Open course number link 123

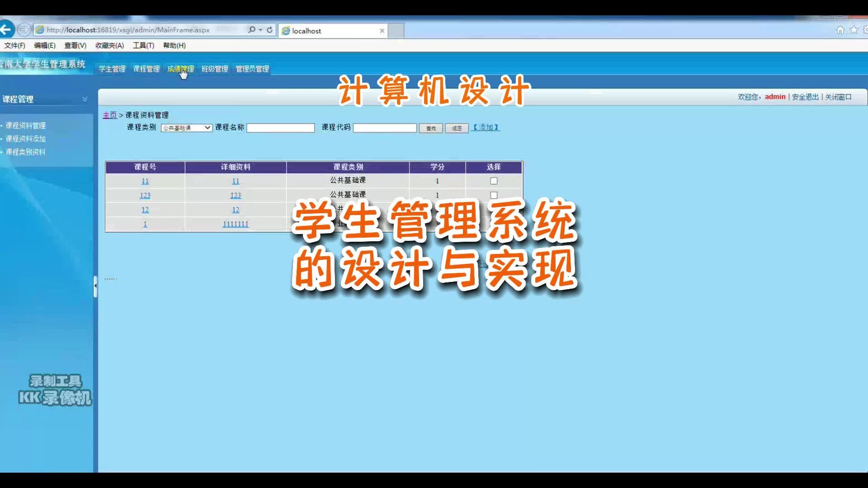(x=145, y=195)
